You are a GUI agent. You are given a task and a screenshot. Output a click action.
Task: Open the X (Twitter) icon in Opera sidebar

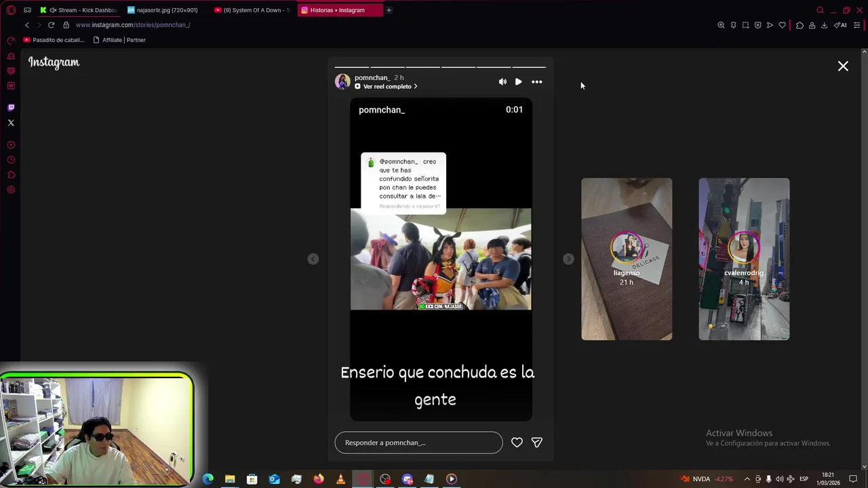11,123
